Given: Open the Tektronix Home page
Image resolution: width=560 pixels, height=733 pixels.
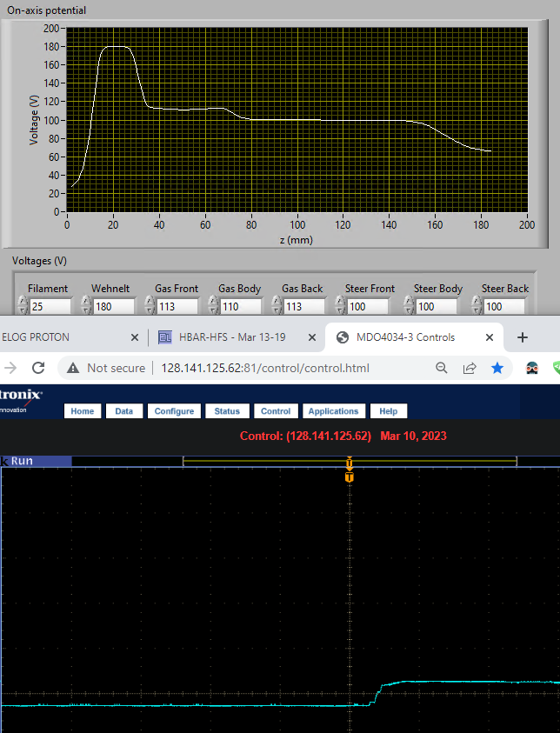Looking at the screenshot, I should tap(83, 411).
